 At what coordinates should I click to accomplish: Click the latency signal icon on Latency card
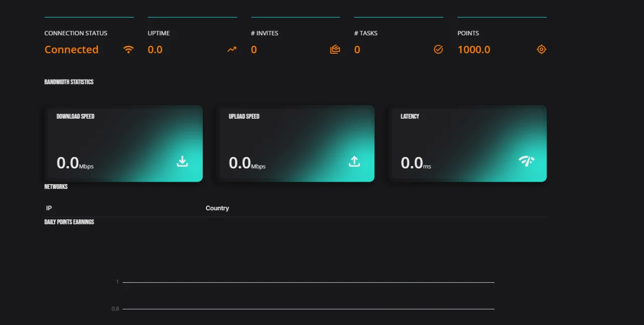tap(526, 161)
